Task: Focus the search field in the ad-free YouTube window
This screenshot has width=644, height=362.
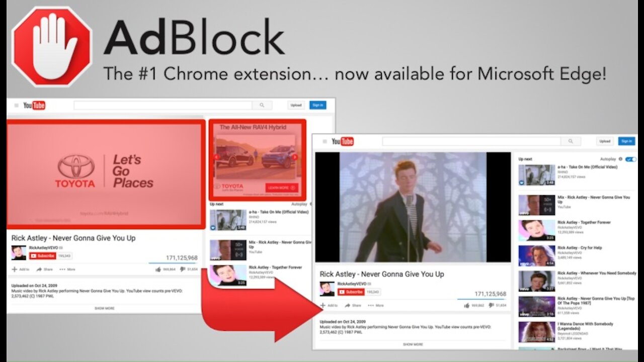Action: (x=471, y=142)
